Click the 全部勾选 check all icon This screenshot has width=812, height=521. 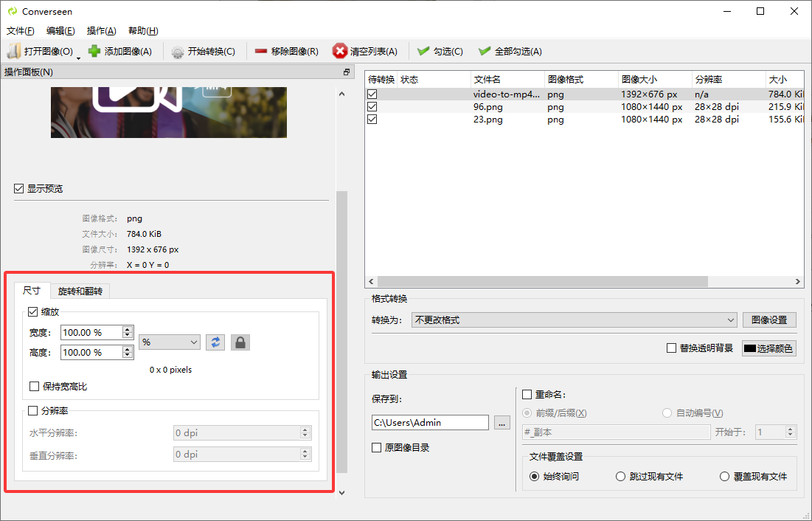(x=485, y=52)
